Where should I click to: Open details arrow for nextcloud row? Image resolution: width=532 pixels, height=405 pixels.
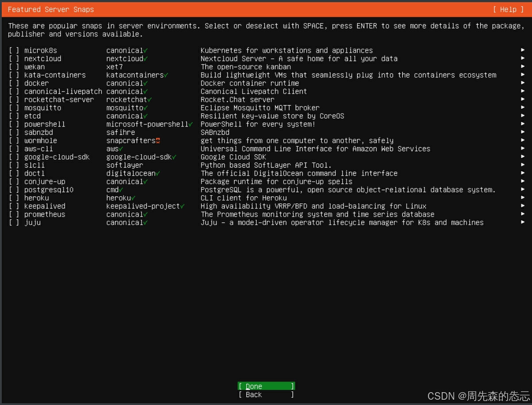pos(523,58)
